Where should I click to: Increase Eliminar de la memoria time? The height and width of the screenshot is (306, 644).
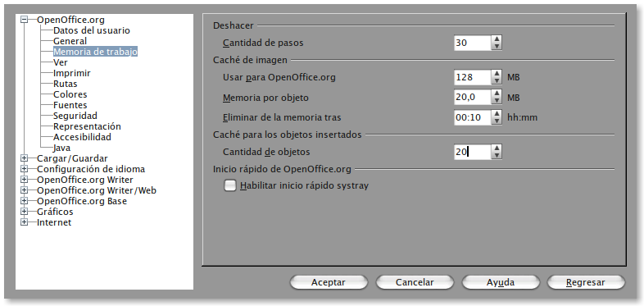(x=497, y=114)
